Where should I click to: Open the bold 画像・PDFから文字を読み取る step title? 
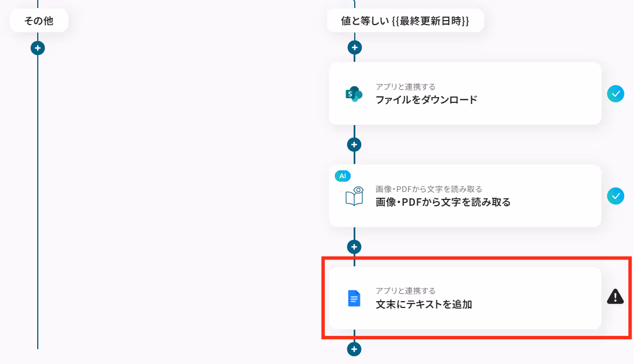443,202
